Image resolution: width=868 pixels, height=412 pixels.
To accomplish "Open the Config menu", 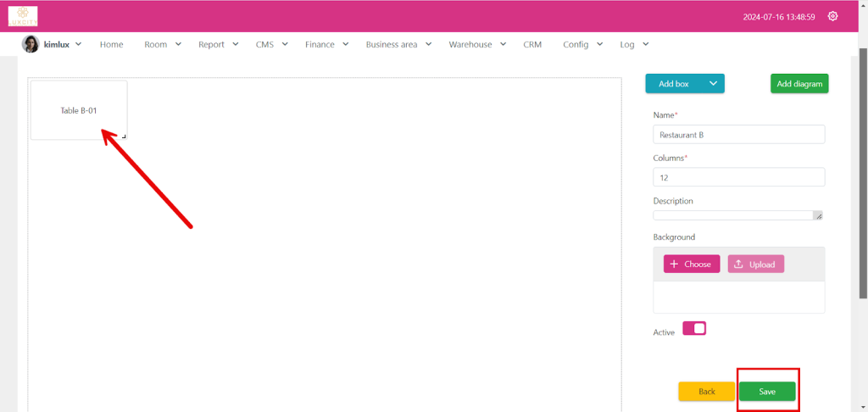I will pyautogui.click(x=582, y=44).
